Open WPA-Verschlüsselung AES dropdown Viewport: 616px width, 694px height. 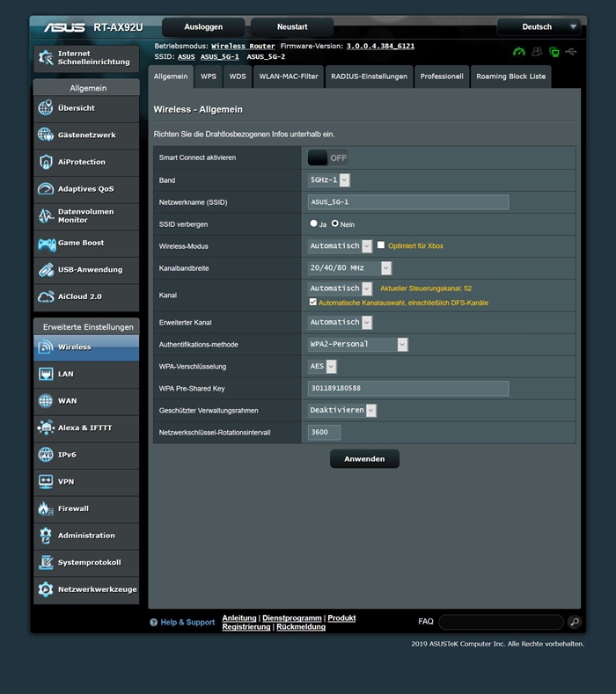[322, 366]
